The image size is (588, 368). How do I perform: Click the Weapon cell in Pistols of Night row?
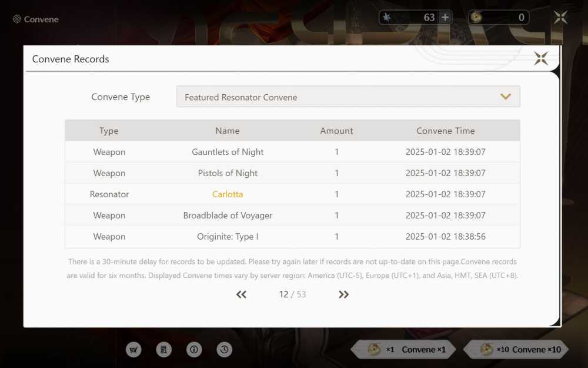(x=109, y=173)
